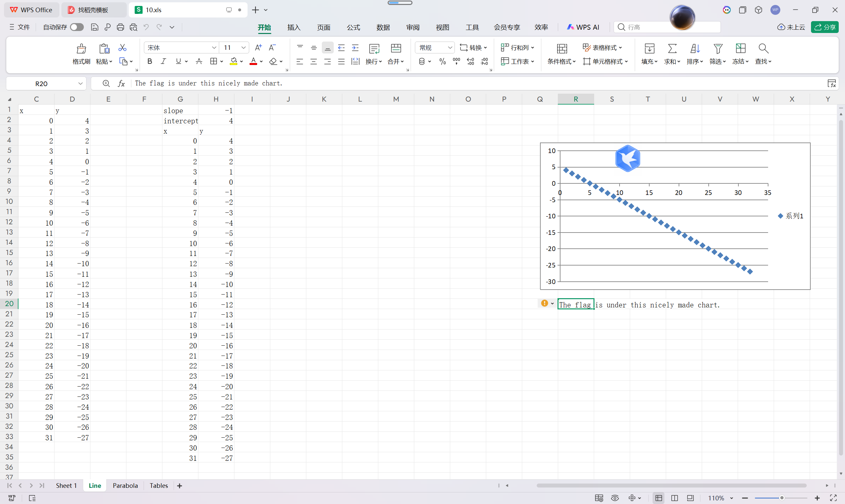Adjust the zoom slider handle
This screenshot has height=504, width=845.
pos(782,498)
